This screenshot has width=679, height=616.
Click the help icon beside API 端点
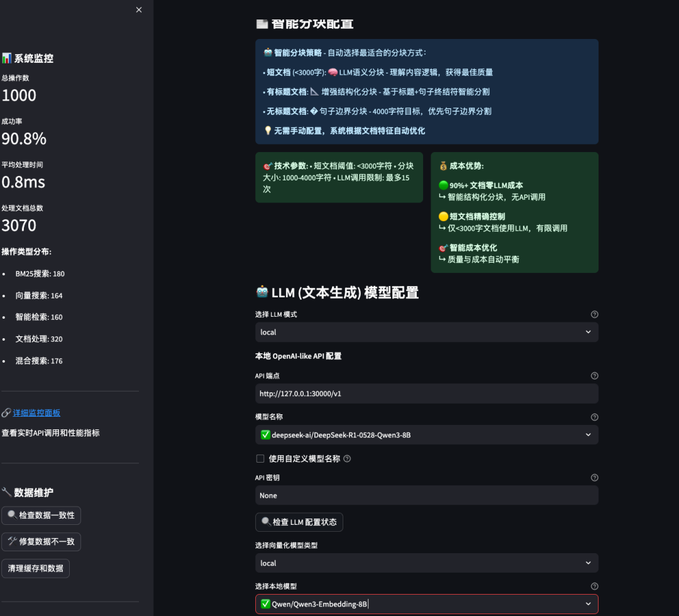tap(594, 375)
